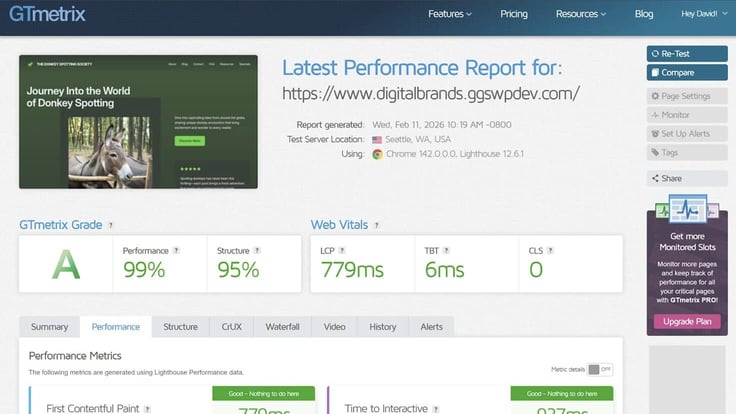Click the 779ms LCP value
This screenshot has height=414, width=736.
pos(352,270)
